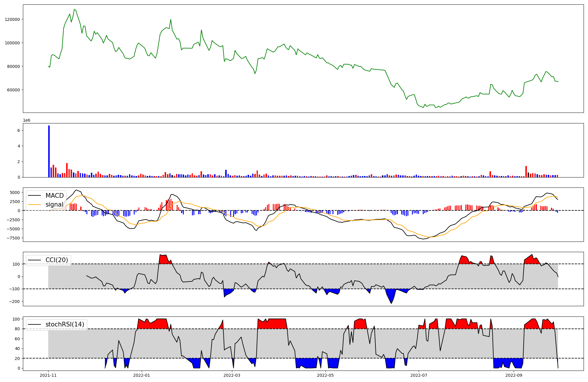Image resolution: width=588 pixels, height=382 pixels.
Task: Click the signal legend label
Action: 54,205
